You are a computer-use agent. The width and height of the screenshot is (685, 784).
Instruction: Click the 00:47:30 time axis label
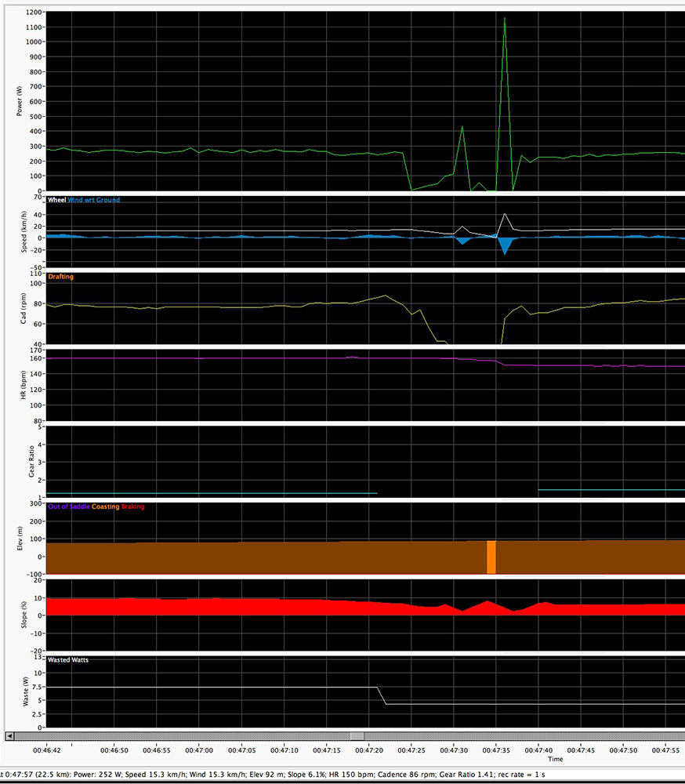pyautogui.click(x=454, y=750)
